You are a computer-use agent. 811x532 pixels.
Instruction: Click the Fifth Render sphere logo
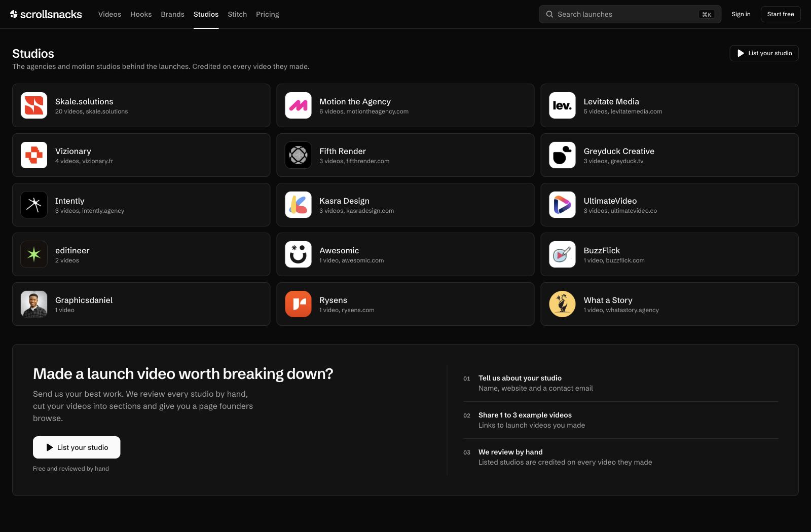pos(298,155)
